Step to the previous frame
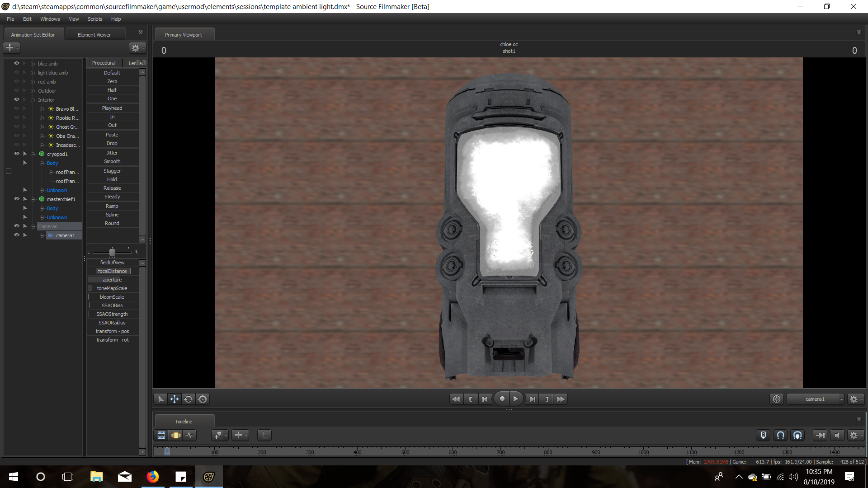This screenshot has width=868, height=488. click(x=485, y=399)
